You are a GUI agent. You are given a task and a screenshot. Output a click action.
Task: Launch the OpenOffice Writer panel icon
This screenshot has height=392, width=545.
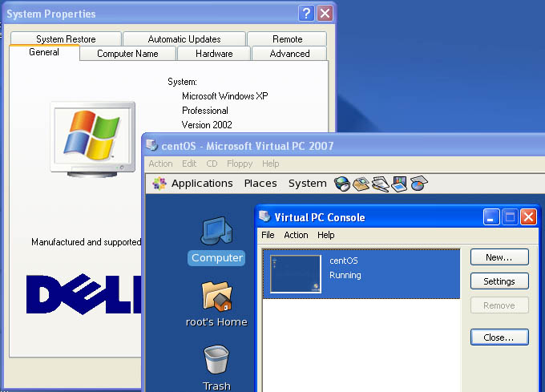(x=380, y=184)
